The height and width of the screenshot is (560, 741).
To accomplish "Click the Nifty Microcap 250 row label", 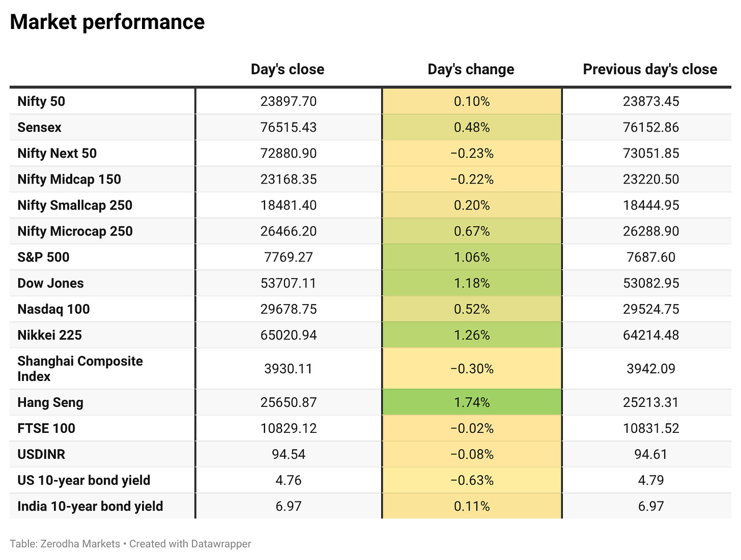I will (x=75, y=231).
